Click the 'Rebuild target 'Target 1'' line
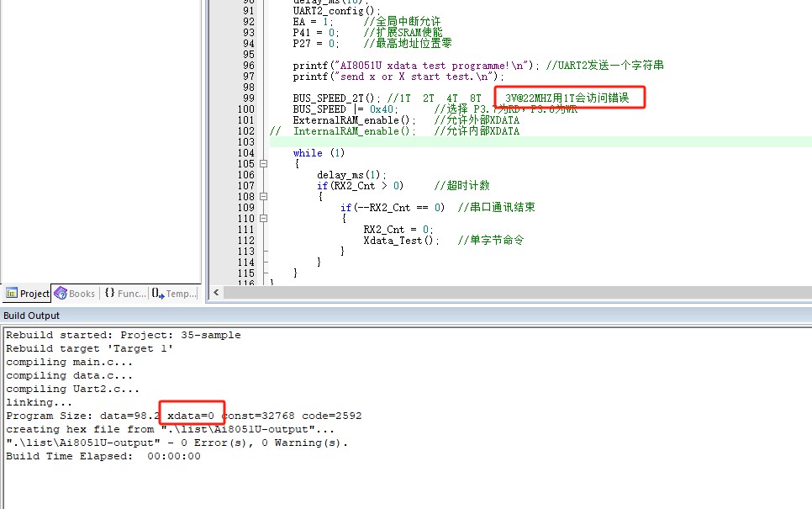The height and width of the screenshot is (509, 812). click(90, 348)
